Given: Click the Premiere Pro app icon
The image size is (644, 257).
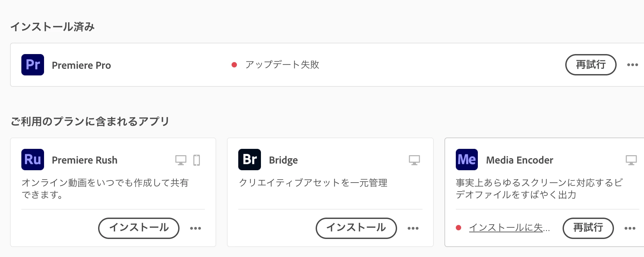Looking at the screenshot, I should click(33, 65).
